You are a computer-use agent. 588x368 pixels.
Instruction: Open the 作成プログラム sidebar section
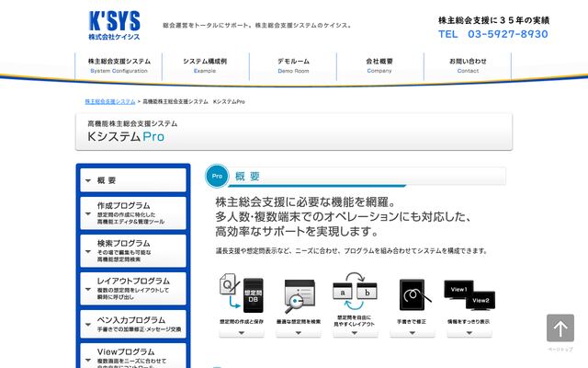coord(133,213)
